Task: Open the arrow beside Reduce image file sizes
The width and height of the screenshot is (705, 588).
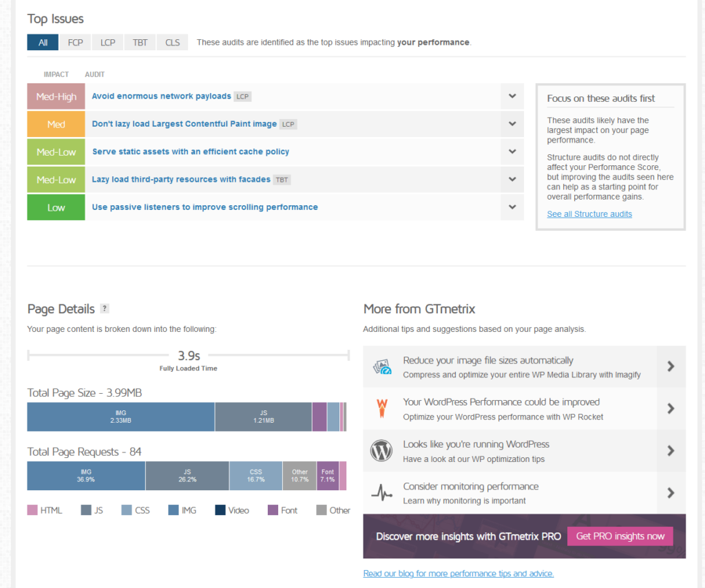Action: 671,366
